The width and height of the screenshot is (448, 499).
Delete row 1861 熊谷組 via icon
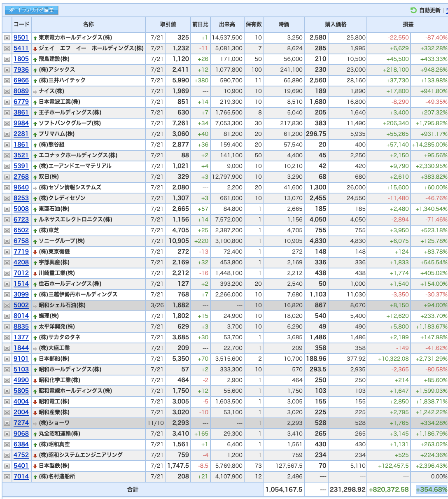(7, 145)
